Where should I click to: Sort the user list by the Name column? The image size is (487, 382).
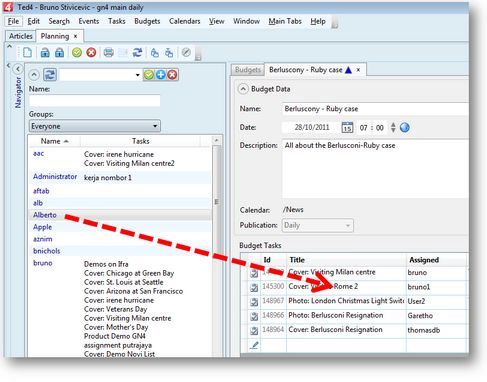tap(54, 141)
